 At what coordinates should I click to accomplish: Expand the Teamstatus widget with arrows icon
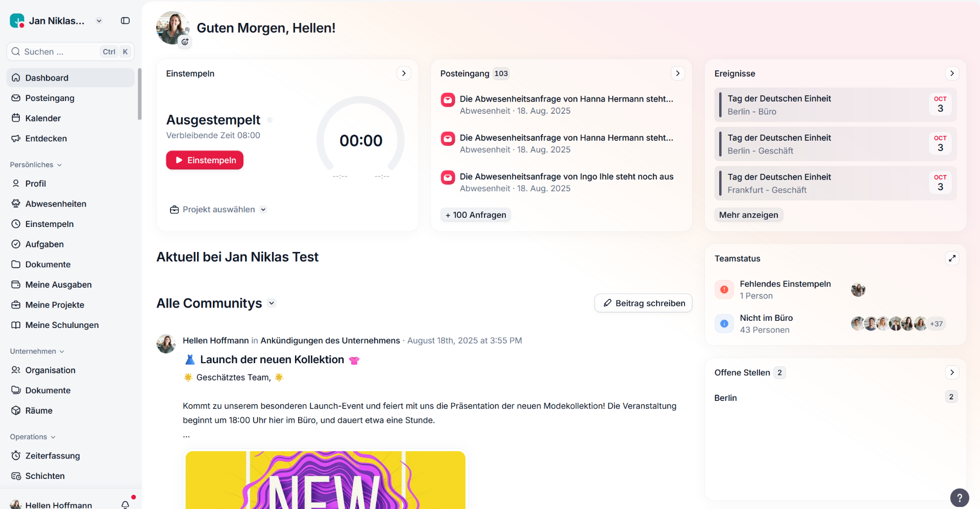coord(952,259)
